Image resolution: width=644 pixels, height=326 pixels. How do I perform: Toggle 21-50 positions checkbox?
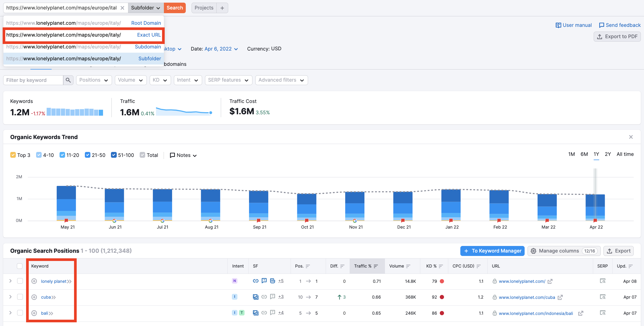(x=87, y=155)
